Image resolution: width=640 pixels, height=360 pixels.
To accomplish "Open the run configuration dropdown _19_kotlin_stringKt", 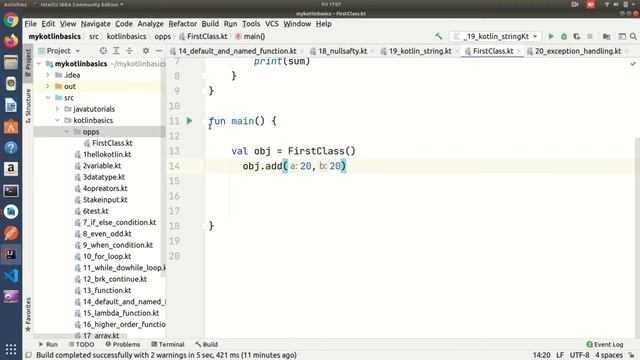I will (x=496, y=36).
